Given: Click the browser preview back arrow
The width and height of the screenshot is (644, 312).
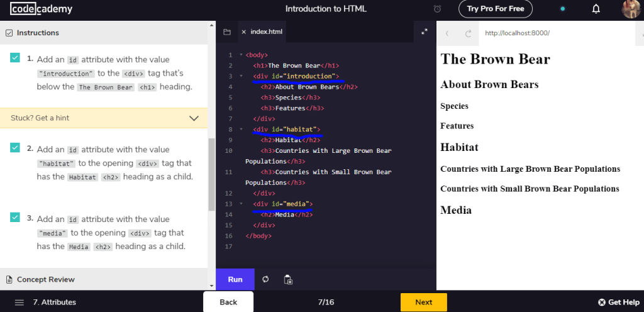Looking at the screenshot, I should (x=447, y=33).
